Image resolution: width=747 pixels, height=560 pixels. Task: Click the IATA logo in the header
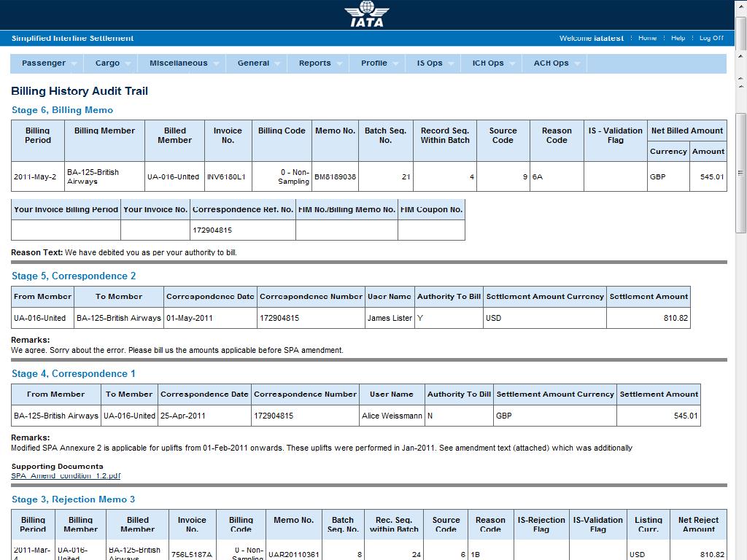(366, 15)
